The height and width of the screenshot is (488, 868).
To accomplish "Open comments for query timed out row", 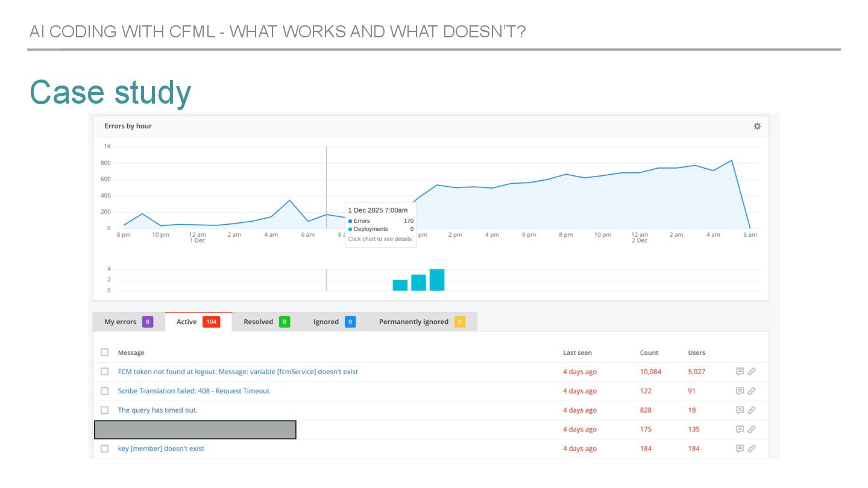I will [x=740, y=410].
